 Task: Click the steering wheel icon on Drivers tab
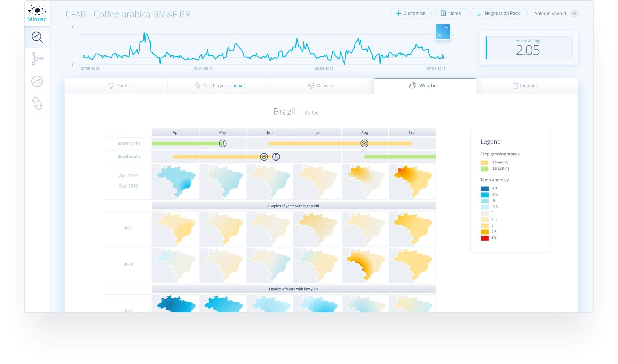pos(310,86)
